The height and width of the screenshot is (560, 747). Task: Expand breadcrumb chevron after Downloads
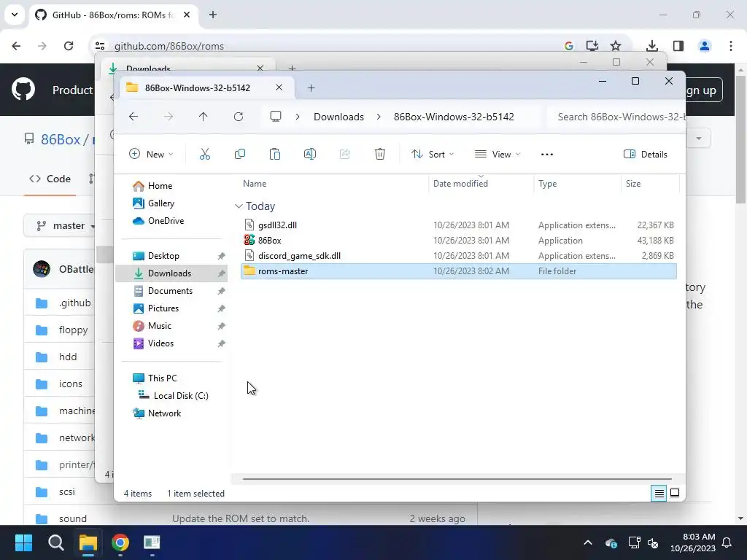[379, 117]
